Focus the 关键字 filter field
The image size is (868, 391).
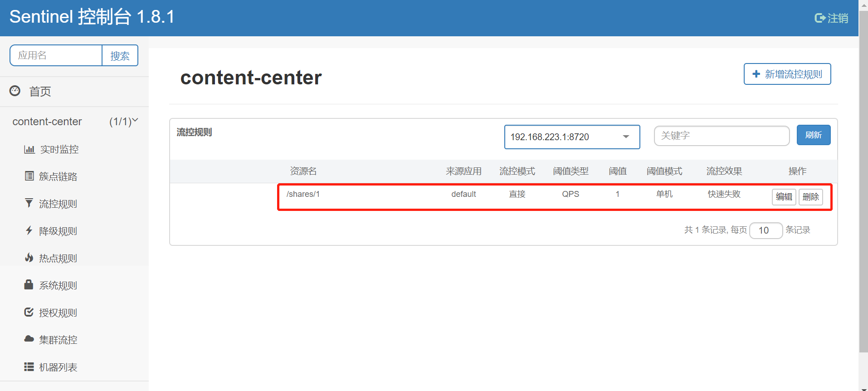(x=722, y=136)
